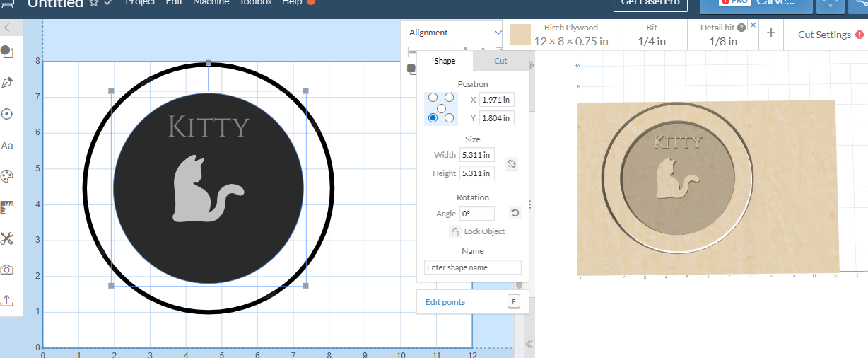Select the center position anchor radio
868x358 pixels.
441,108
